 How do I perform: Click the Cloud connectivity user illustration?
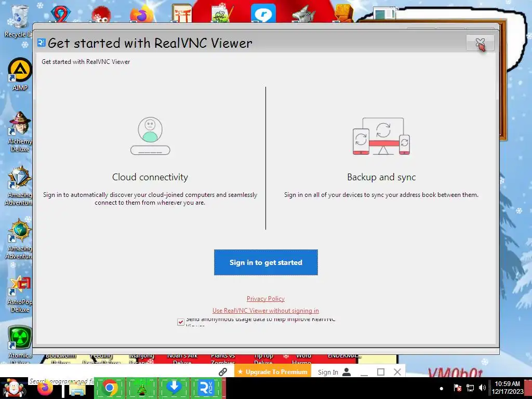150,136
